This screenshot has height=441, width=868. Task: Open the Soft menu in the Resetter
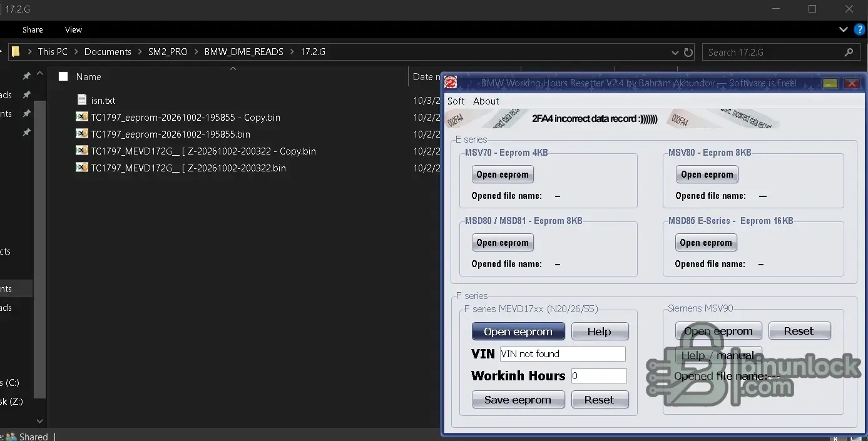[x=456, y=101]
